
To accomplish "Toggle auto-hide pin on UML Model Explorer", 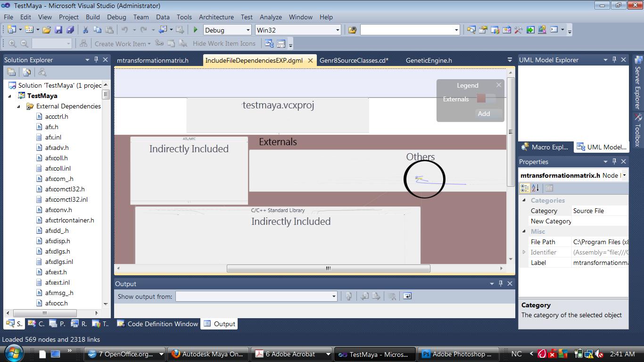I will pyautogui.click(x=614, y=60).
